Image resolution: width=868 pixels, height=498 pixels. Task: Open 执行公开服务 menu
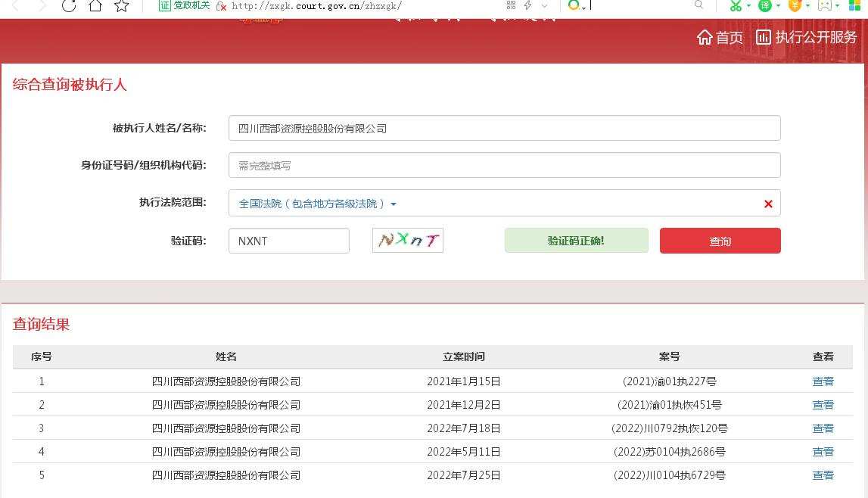coord(806,37)
